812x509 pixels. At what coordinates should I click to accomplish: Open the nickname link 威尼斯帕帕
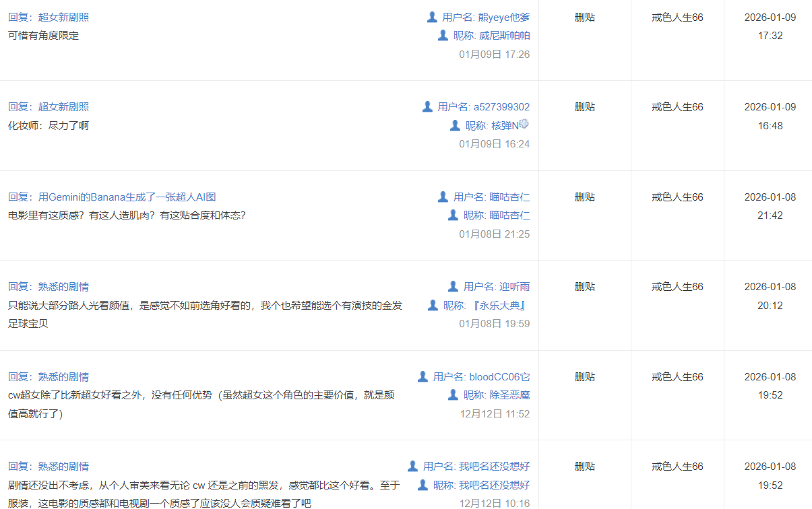(x=504, y=35)
